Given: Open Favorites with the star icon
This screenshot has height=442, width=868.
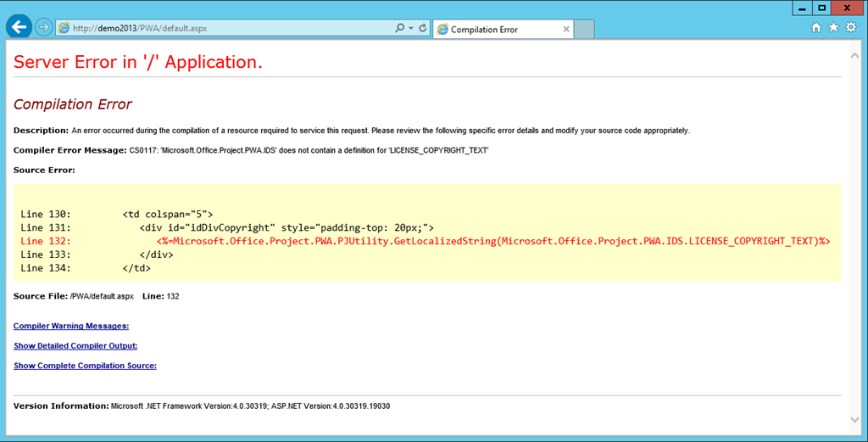Looking at the screenshot, I should [x=833, y=27].
